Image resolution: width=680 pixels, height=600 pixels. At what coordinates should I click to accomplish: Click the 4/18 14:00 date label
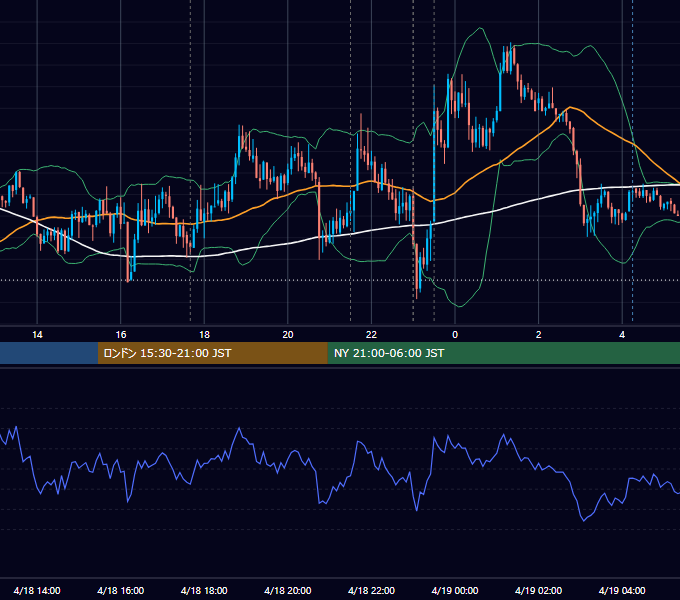37,590
